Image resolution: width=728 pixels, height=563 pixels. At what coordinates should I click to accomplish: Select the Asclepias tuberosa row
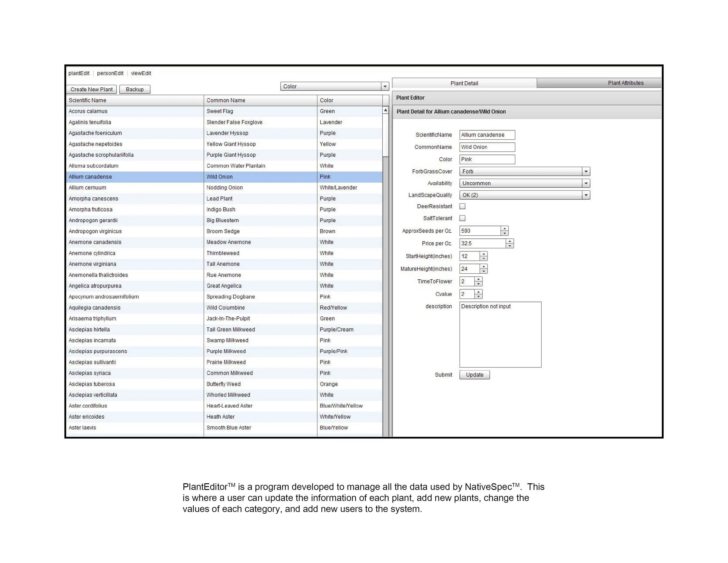224,384
